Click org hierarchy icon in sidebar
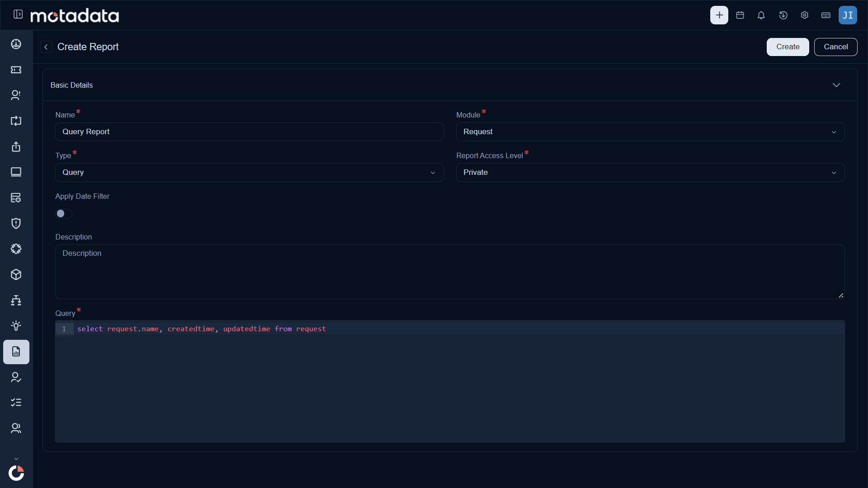The height and width of the screenshot is (488, 868). pos(16,300)
